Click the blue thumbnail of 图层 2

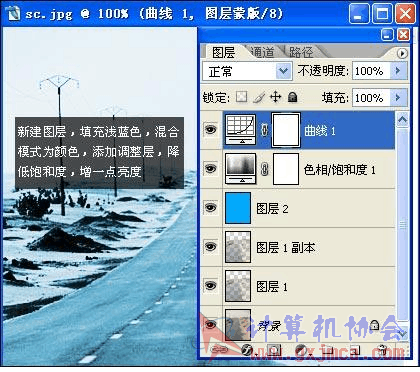(x=238, y=208)
